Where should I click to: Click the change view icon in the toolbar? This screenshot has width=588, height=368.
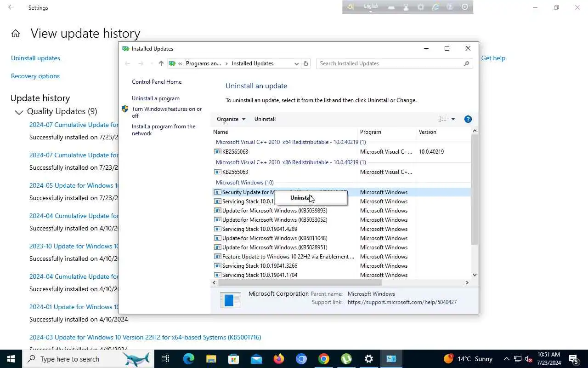coord(442,119)
